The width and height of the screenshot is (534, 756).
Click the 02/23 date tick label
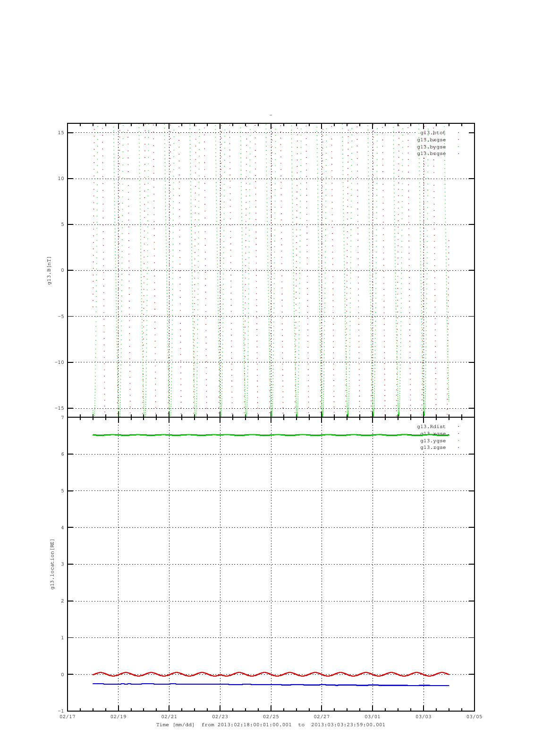pos(220,717)
